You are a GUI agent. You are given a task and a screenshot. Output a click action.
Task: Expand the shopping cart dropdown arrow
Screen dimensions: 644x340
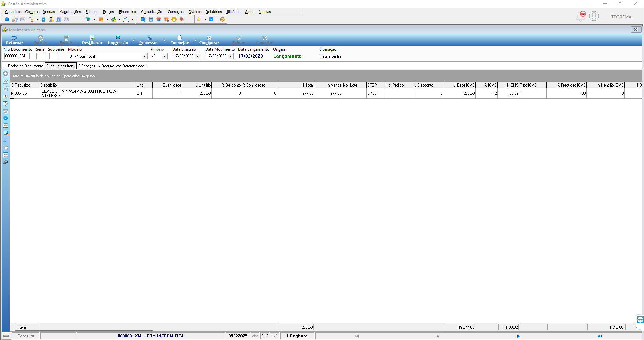pos(94,19)
